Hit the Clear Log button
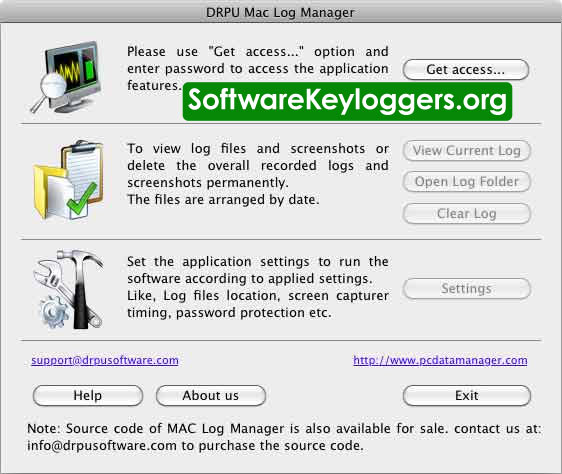The image size is (562, 474). [466, 214]
